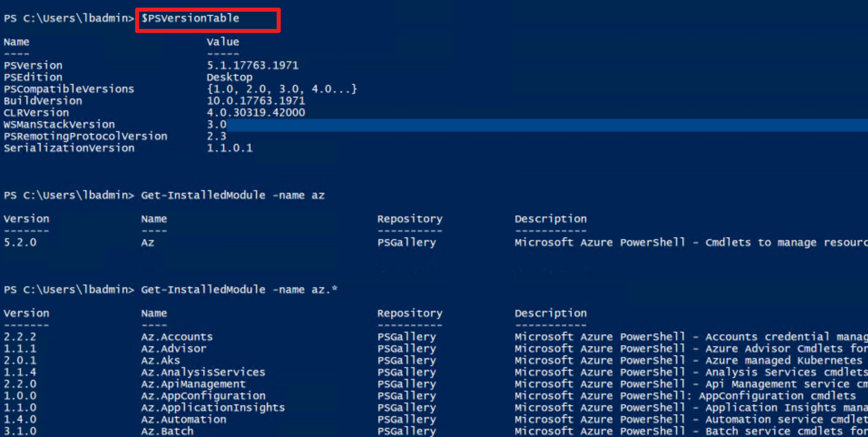Click the Az.AppConfiguration module name
This screenshot has width=868, height=437.
pyautogui.click(x=203, y=396)
